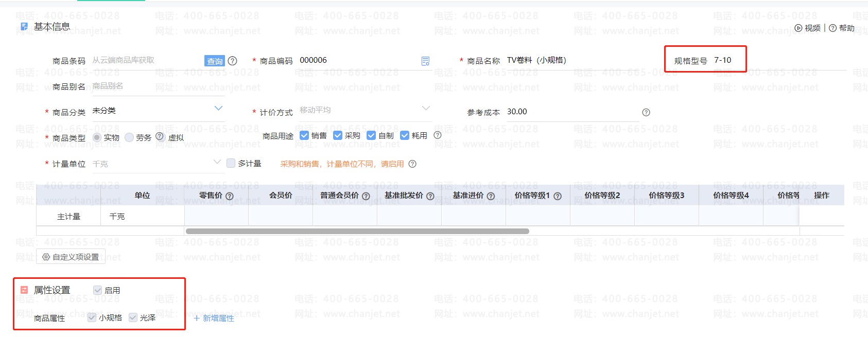
Task: Click the help icon after 劳务
Action: tap(160, 136)
